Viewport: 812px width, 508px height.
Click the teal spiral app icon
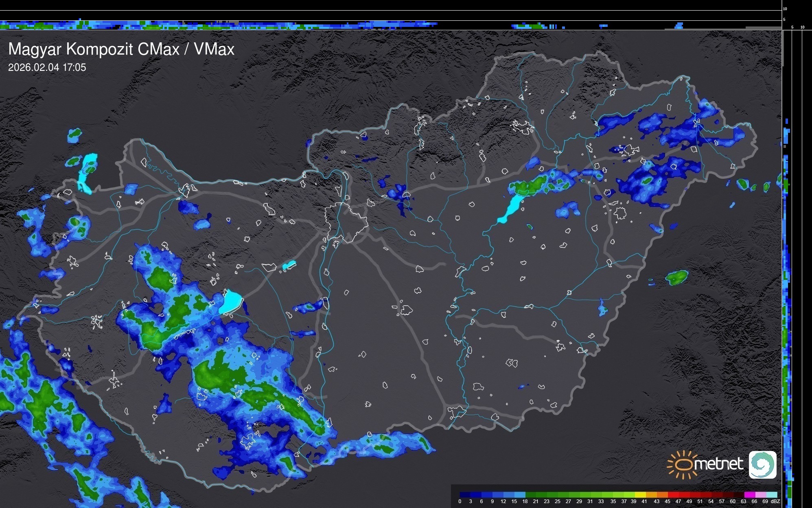(762, 464)
